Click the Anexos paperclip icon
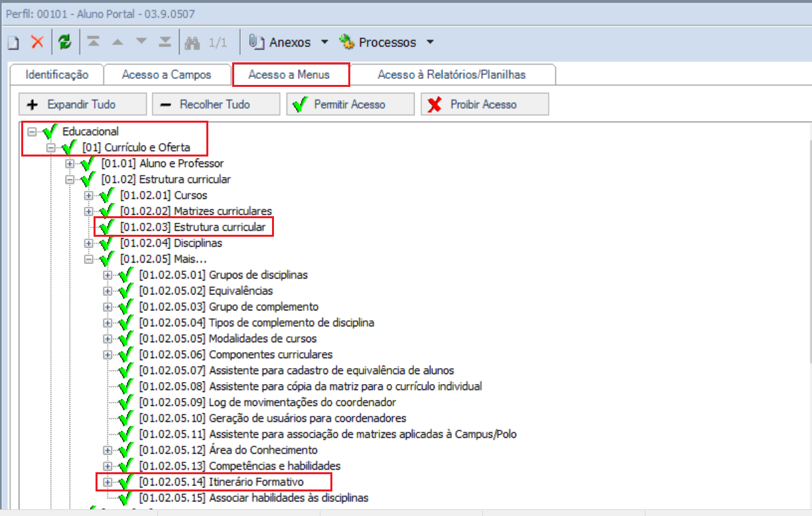Screen dimensions: 812x516 [257, 42]
